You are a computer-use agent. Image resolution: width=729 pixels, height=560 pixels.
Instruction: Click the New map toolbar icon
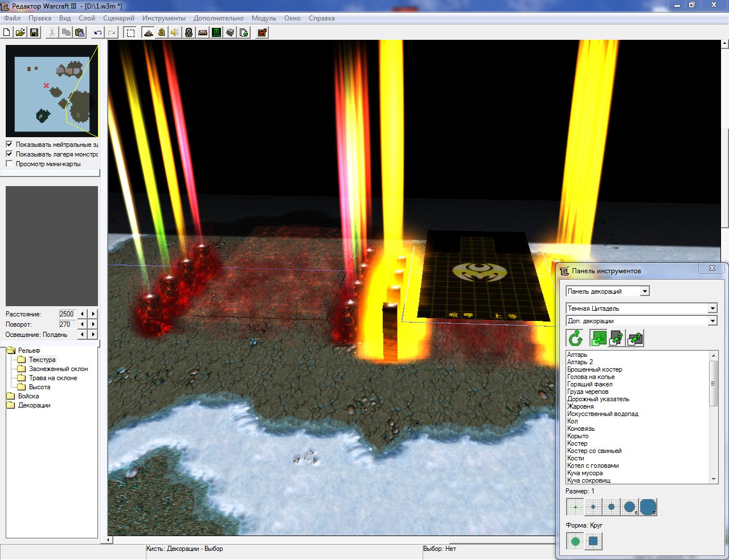(x=7, y=32)
